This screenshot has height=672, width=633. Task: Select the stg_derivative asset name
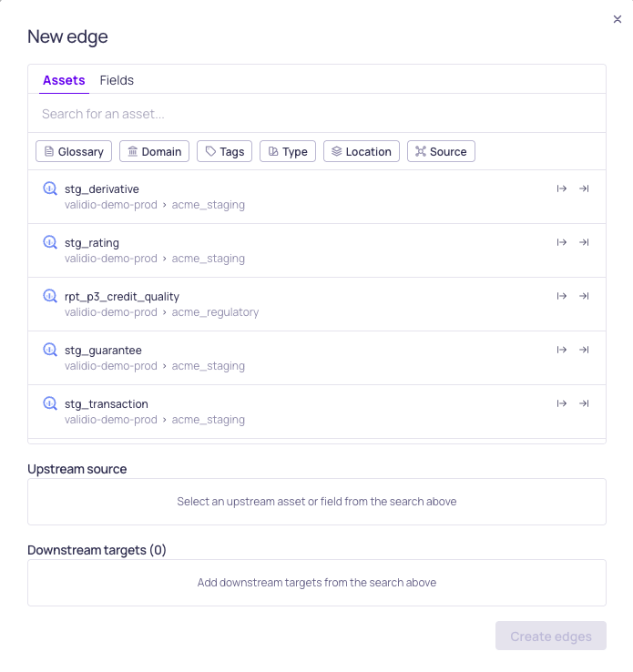click(102, 189)
